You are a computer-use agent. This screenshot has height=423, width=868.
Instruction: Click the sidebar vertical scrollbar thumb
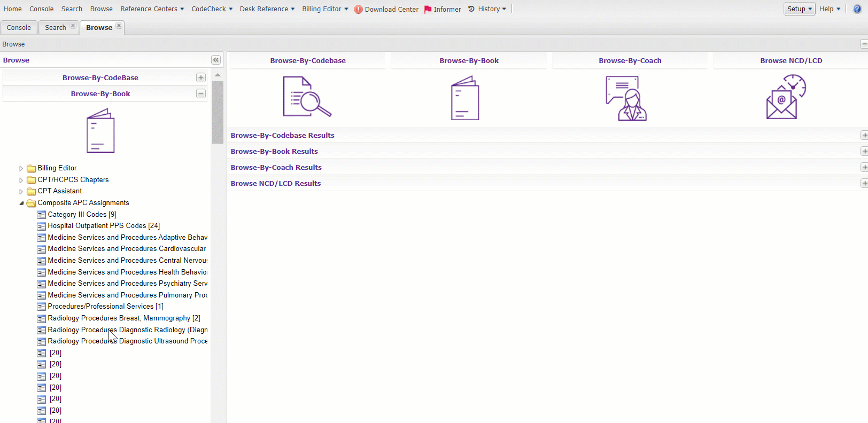pos(218,112)
